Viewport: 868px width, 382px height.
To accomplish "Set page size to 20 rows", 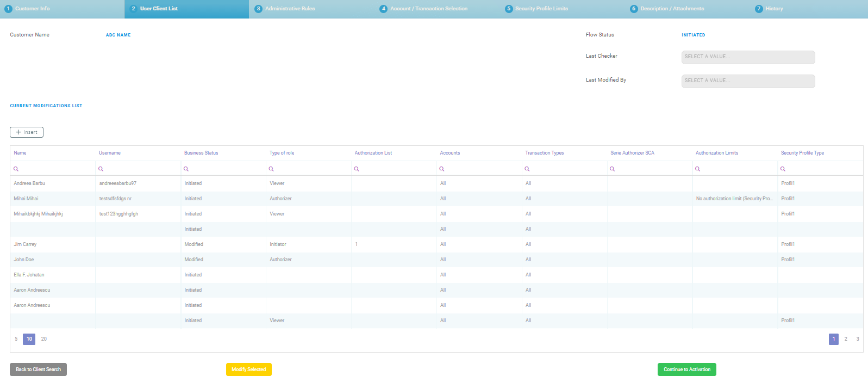I will 44,339.
